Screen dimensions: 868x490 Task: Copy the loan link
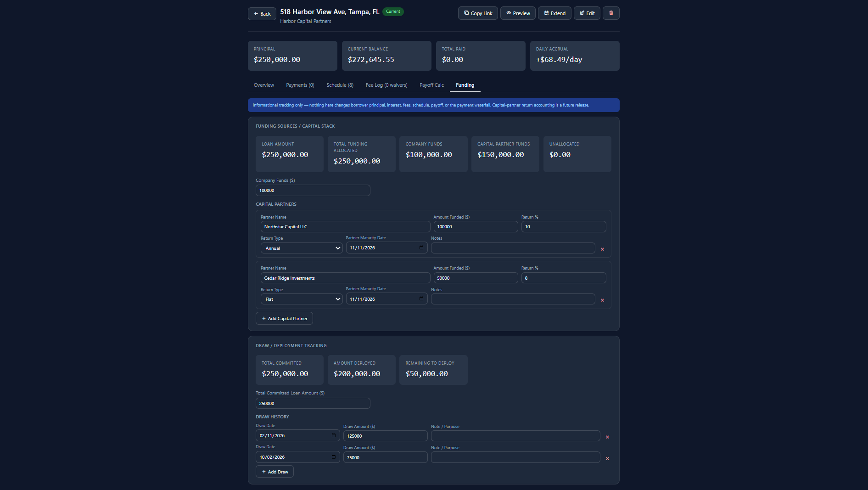pos(478,13)
